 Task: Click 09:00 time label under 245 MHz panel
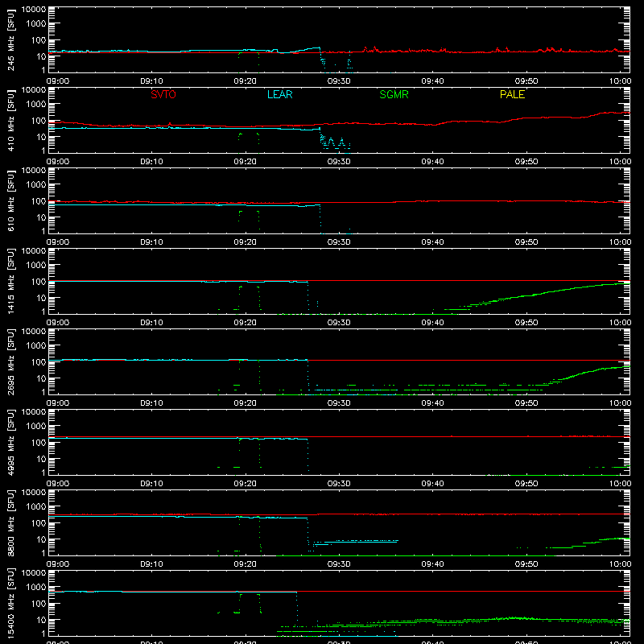[58, 81]
